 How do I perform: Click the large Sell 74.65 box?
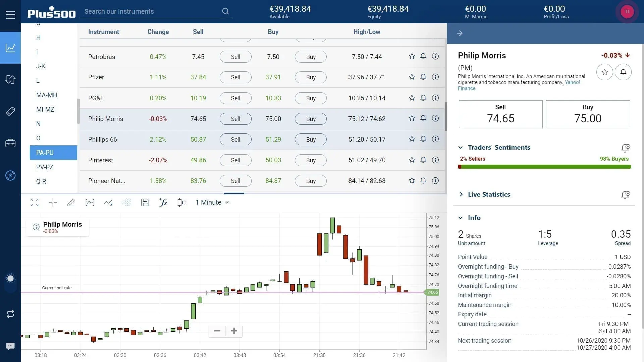[x=500, y=114]
